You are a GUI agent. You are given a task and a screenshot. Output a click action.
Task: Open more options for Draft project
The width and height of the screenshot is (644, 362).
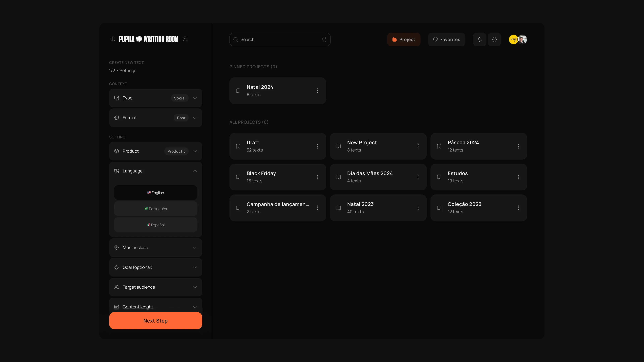[x=317, y=146]
